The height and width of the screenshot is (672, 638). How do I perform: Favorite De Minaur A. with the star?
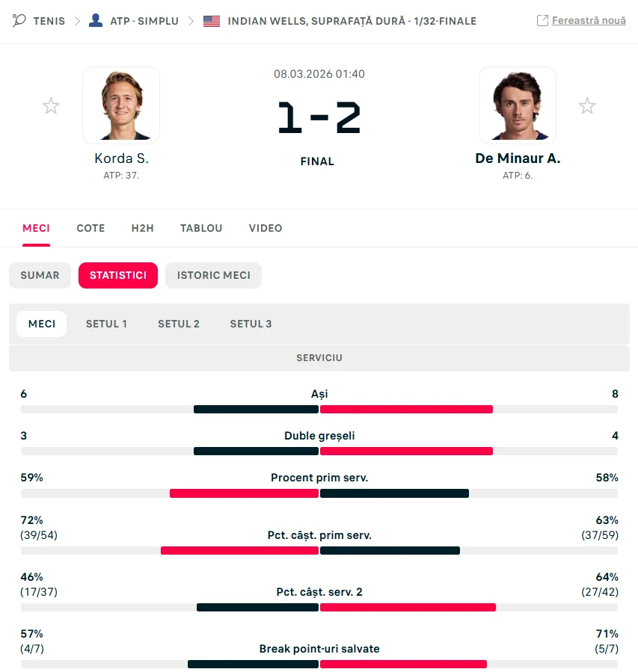[x=587, y=106]
